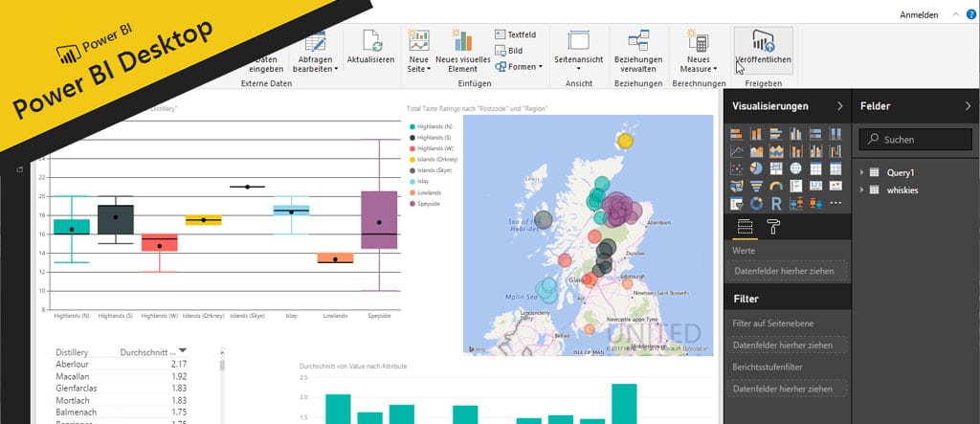This screenshot has width=980, height=424.
Task: Click the Speyside legend color dot
Action: coord(412,203)
